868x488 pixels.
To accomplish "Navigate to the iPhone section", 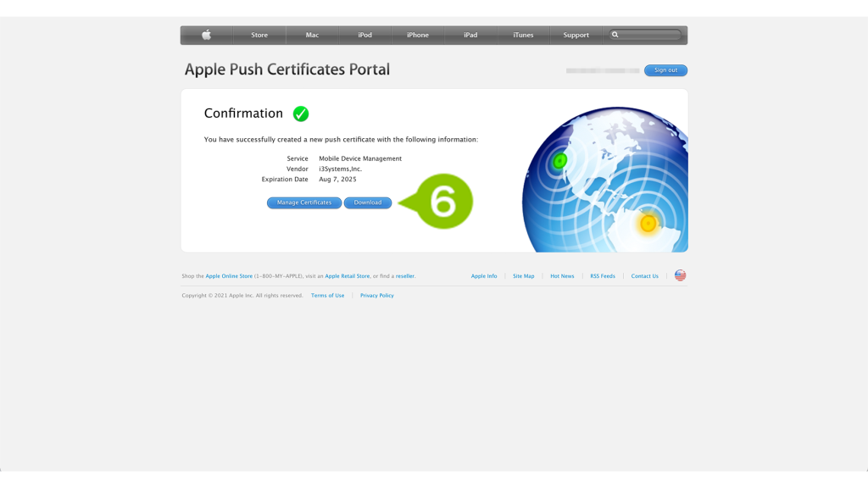I will 418,35.
